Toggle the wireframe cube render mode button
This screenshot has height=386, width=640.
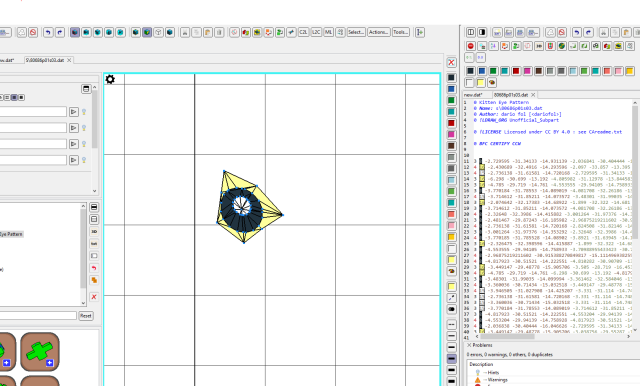pyautogui.click(x=158, y=32)
